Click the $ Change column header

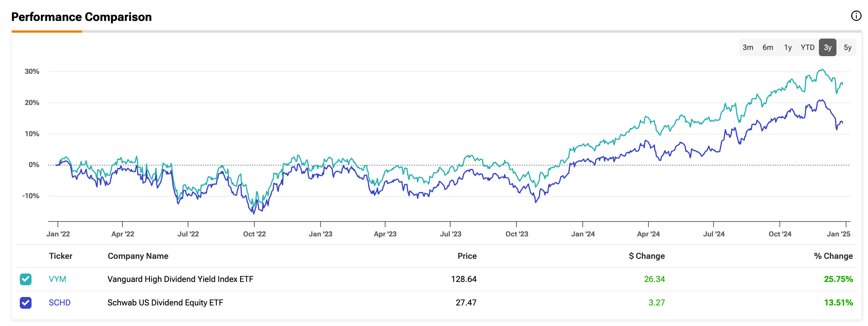[647, 256]
